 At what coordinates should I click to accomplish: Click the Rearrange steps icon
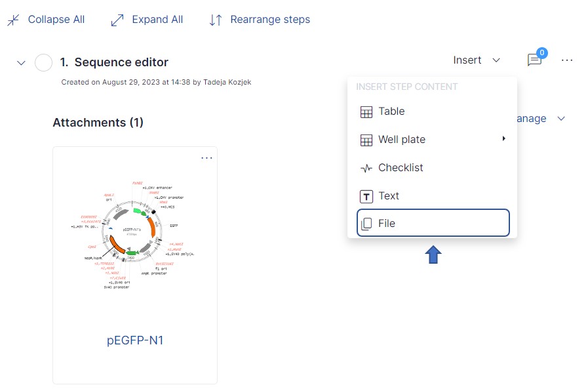215,19
